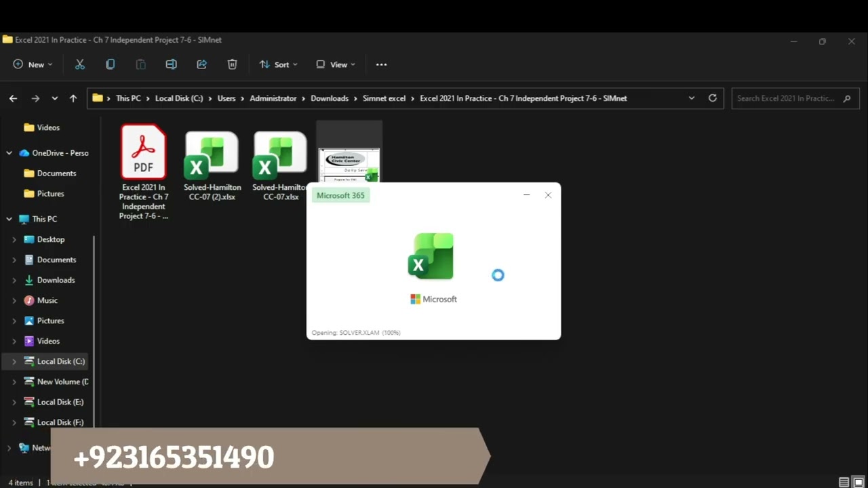Switch to large thumbnails view in status bar

click(859, 483)
